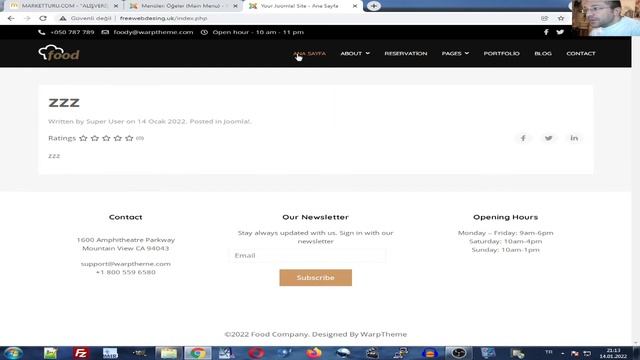Click the share icon in the address bar

544,18
